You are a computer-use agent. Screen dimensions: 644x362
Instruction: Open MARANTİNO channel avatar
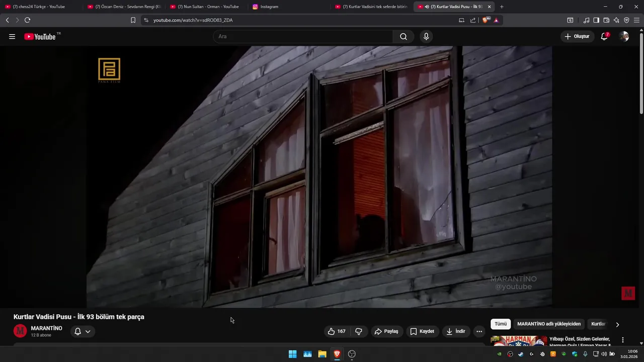[x=20, y=331]
